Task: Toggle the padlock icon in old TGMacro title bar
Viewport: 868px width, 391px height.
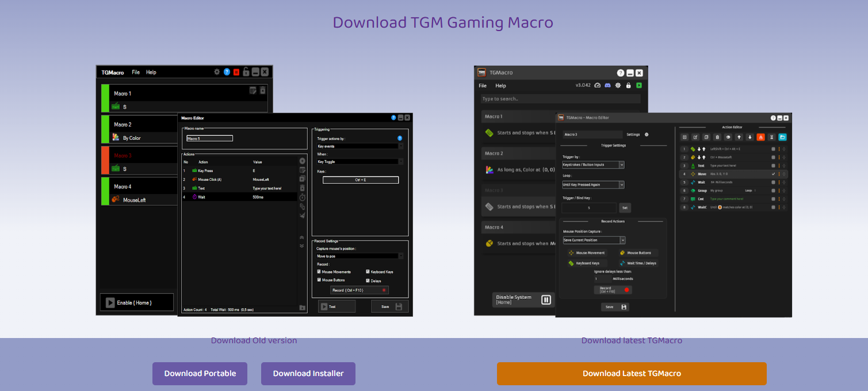Action: pyautogui.click(x=246, y=72)
